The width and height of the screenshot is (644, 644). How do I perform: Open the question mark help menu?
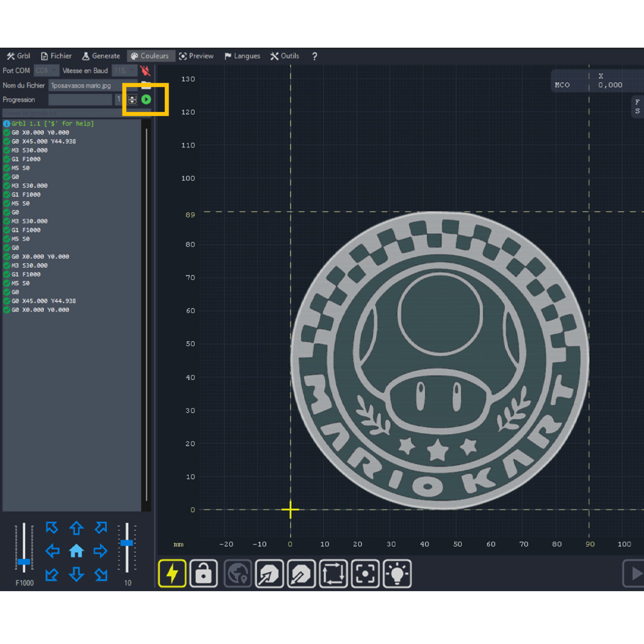[315, 56]
